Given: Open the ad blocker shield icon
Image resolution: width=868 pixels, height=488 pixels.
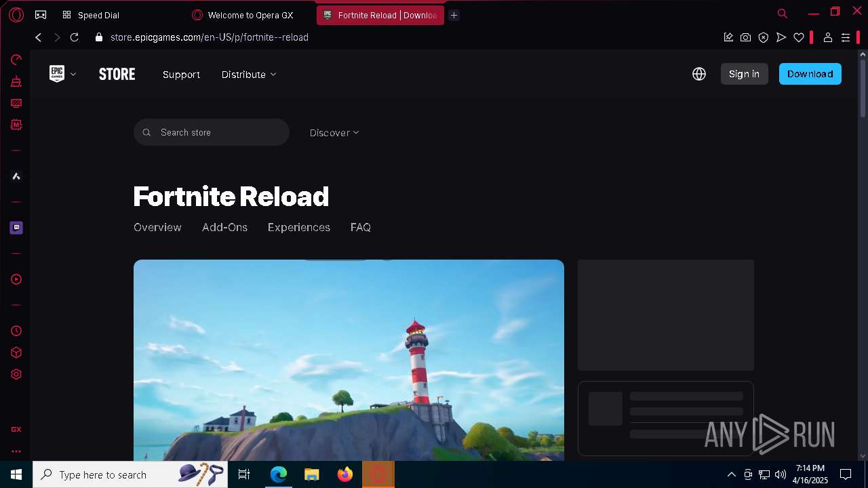Looking at the screenshot, I should coord(764,37).
